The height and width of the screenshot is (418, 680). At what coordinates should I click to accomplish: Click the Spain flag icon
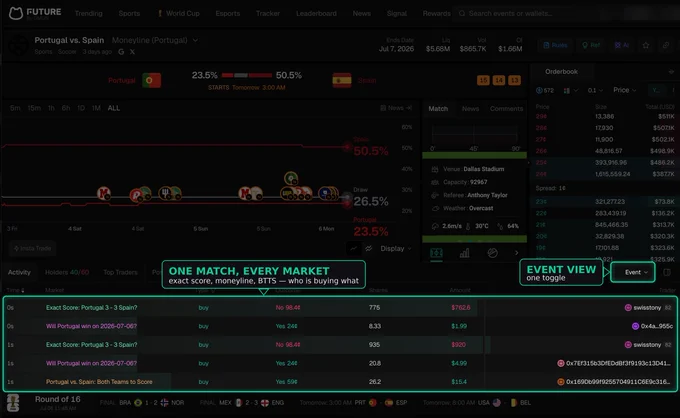pos(342,80)
